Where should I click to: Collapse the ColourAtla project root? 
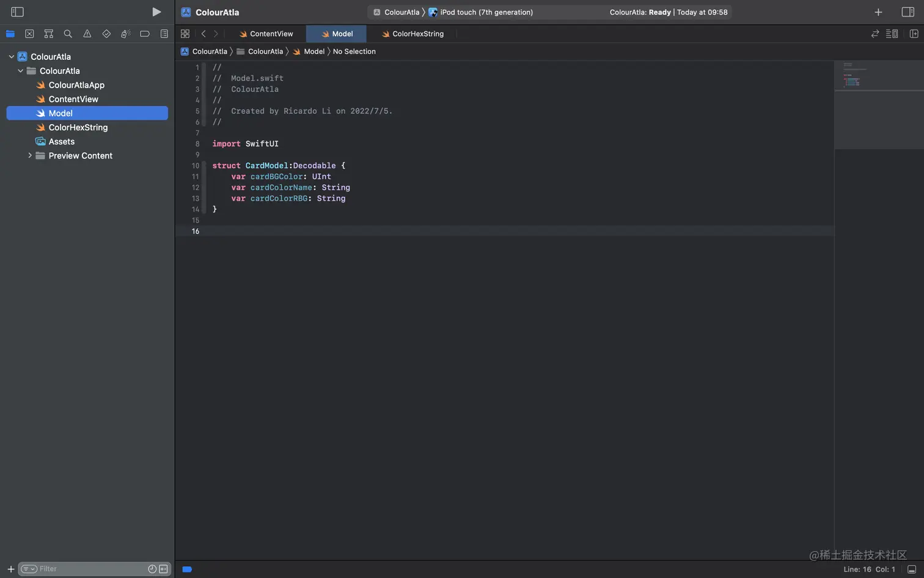[11, 56]
